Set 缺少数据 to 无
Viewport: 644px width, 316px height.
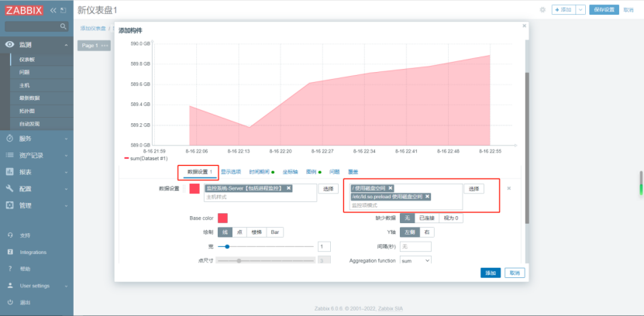pos(408,218)
